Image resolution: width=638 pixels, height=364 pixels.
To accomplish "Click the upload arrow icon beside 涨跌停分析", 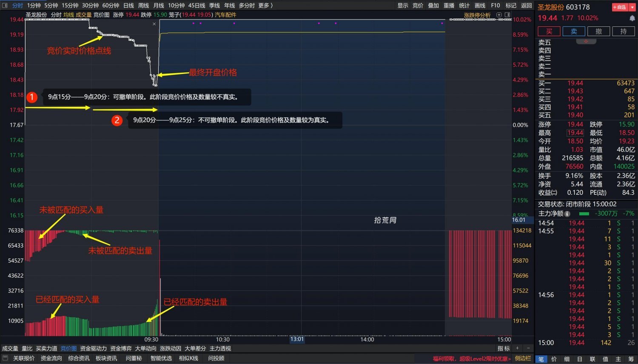I will (499, 15).
